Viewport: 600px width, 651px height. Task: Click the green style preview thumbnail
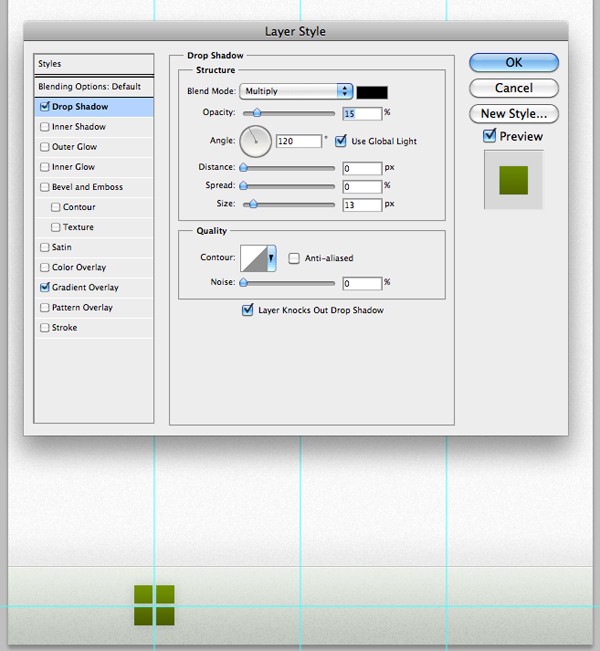point(514,180)
